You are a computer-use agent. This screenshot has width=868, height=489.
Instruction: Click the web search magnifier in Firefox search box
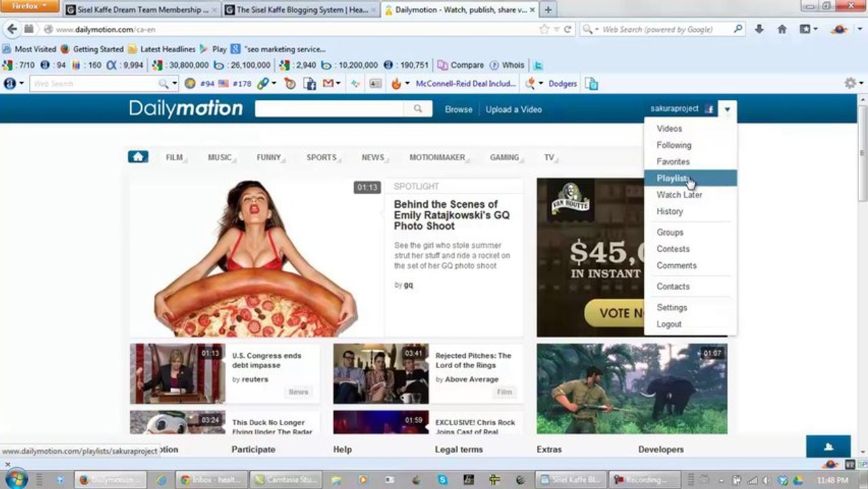click(738, 29)
